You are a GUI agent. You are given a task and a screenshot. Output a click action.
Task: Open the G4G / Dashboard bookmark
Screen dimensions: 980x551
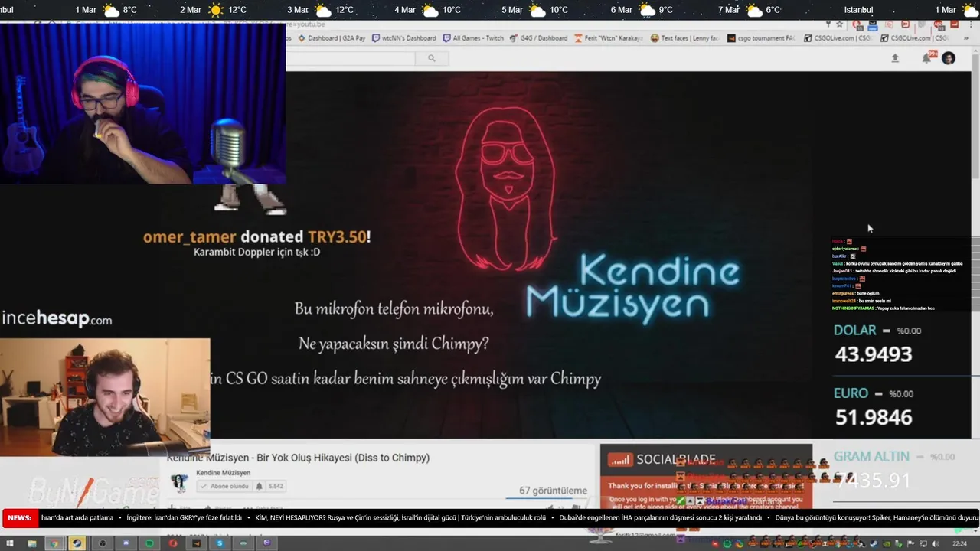[539, 38]
